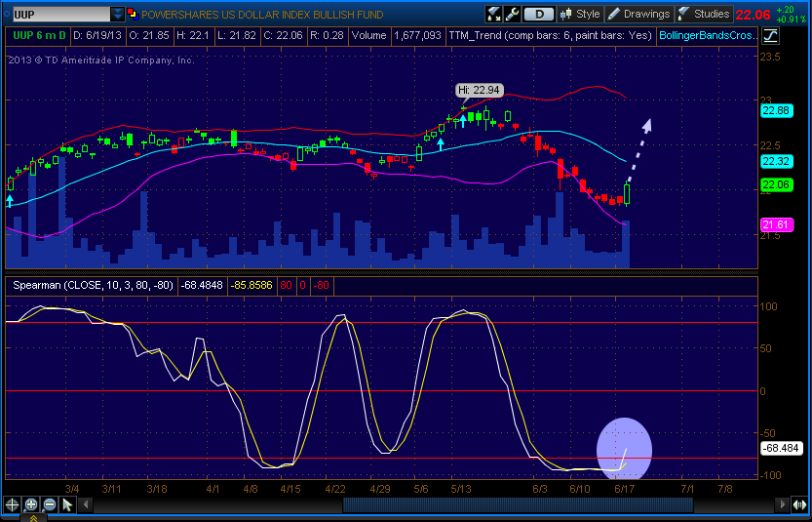Click the white Spearman value -68.4848
Screen dimensions: 812x522
click(202, 285)
